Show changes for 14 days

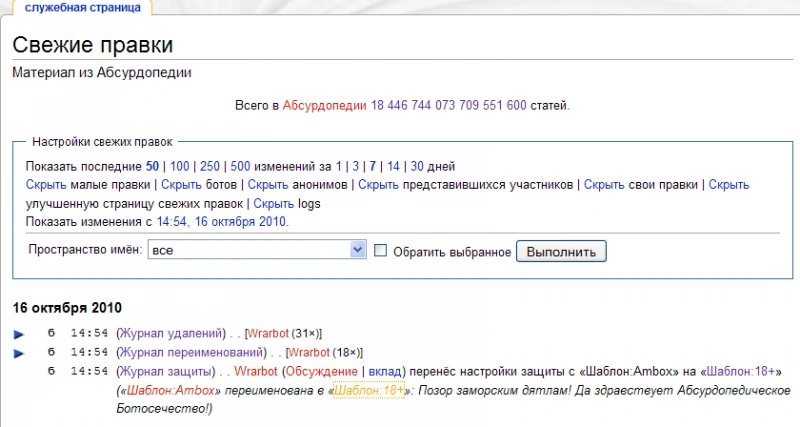[x=393, y=166]
